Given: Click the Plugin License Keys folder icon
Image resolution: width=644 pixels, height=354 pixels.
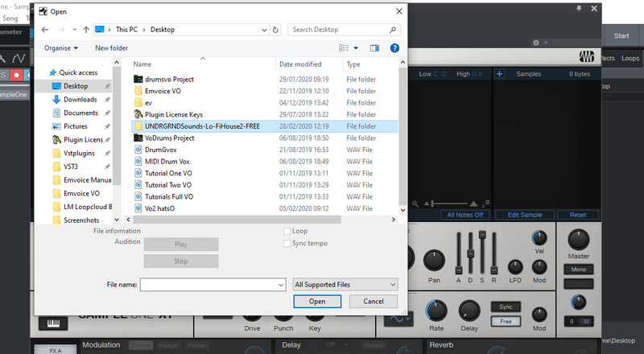Looking at the screenshot, I should click(138, 114).
